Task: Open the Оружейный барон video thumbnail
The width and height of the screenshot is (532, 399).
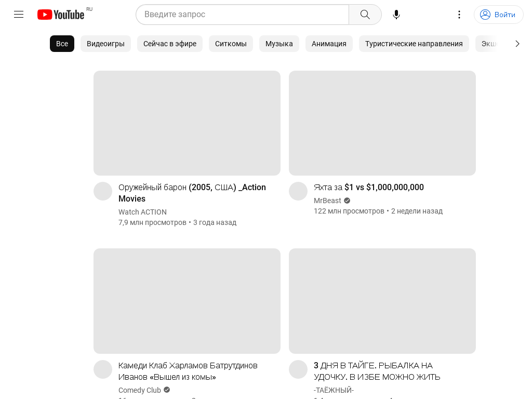Action: point(187,123)
